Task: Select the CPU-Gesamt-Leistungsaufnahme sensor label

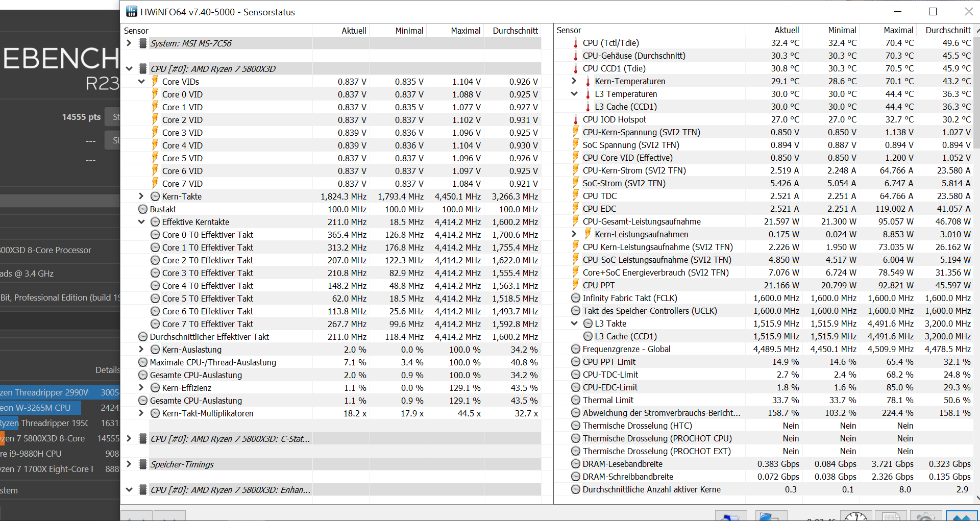Action: pyautogui.click(x=642, y=221)
